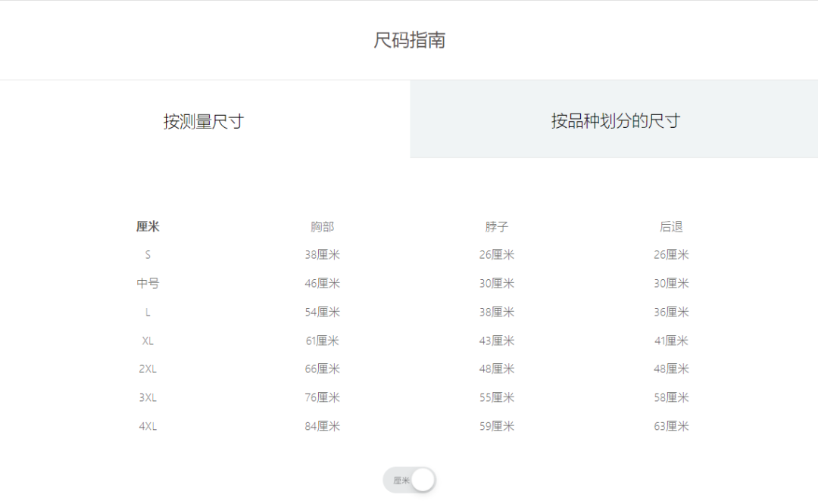Click the 胸部 column header
This screenshot has width=818, height=504.
click(x=321, y=226)
